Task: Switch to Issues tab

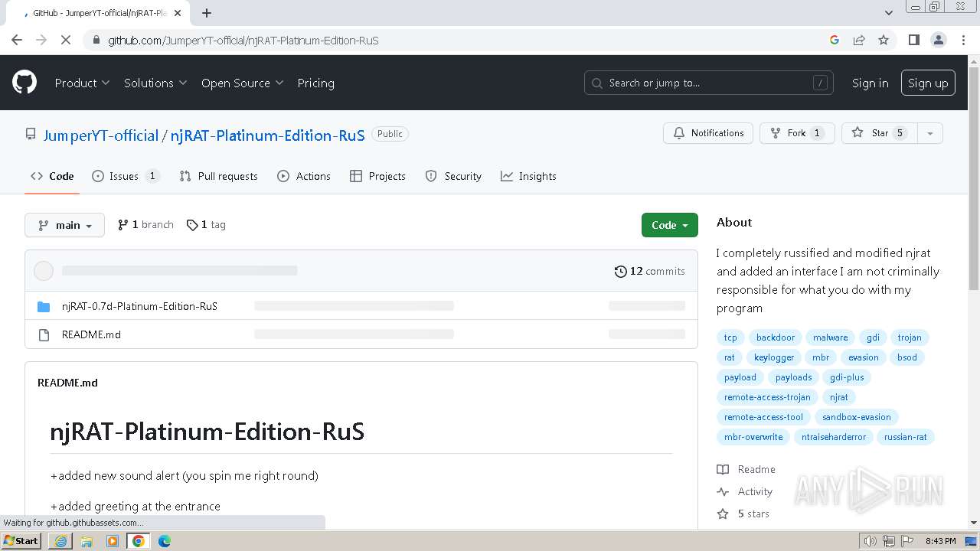Action: 126,176
